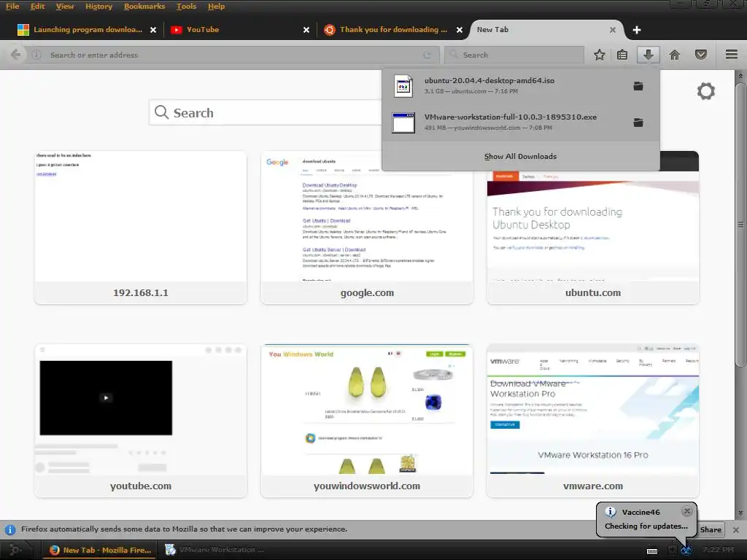Focus the New Tab page search field

point(267,113)
